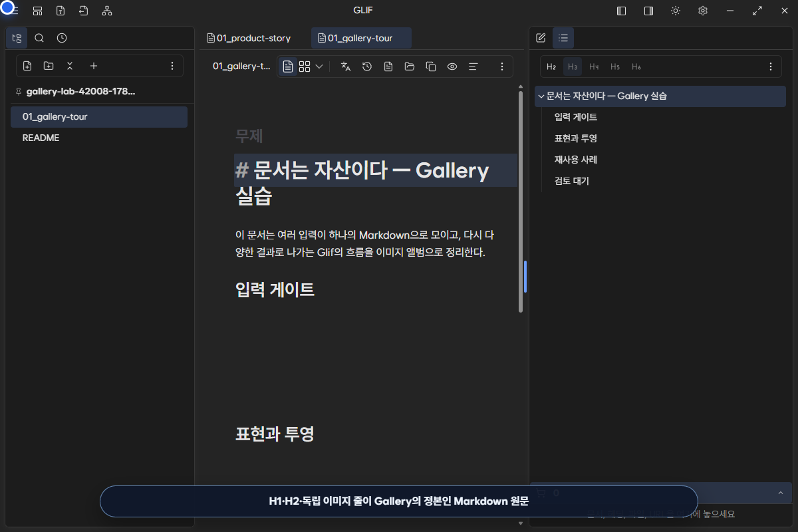Click the translate icon in editor toolbar
The image size is (798, 532).
tap(346, 66)
